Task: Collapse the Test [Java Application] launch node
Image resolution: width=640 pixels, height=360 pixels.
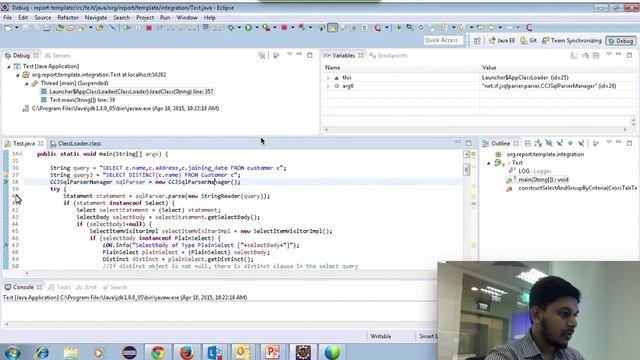Action: 9,66
